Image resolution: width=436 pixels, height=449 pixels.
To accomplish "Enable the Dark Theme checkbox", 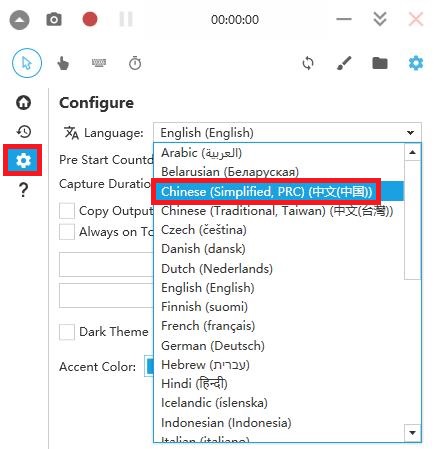I will 67,332.
